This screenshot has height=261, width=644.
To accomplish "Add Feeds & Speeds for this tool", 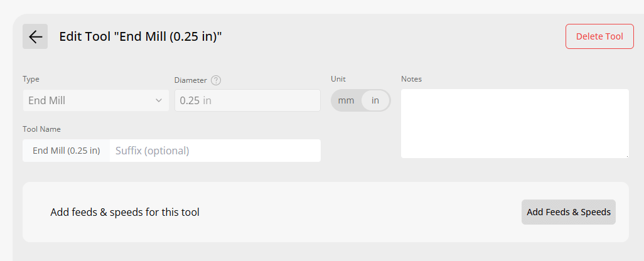I will (x=569, y=212).
